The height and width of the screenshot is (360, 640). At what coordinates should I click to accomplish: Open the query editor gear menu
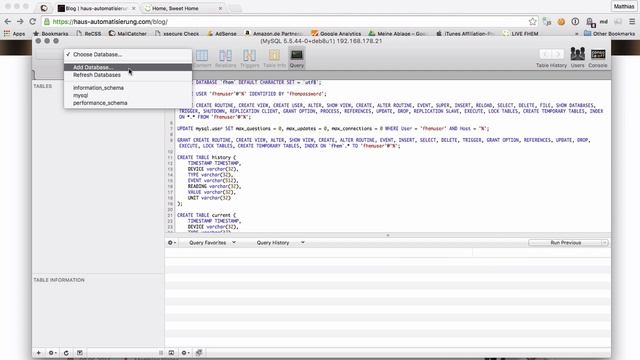coord(172,243)
